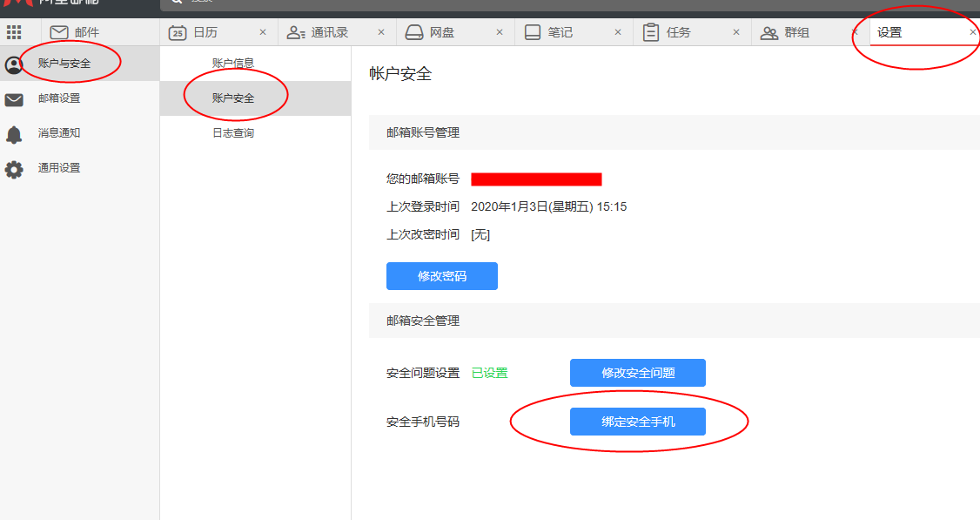Click the gear icon for 通用设置
This screenshot has height=520, width=980.
pos(14,169)
